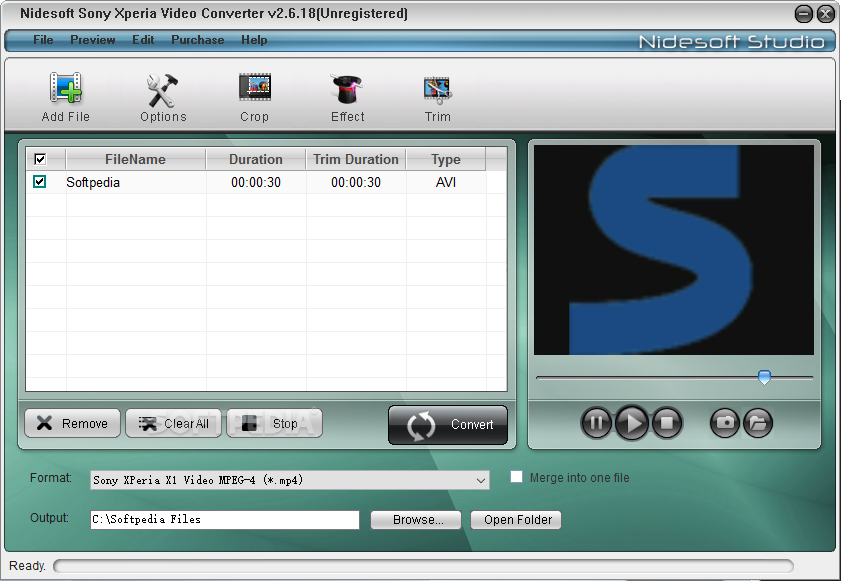Enable Merge into one file
Screen dimensions: 841x581
click(516, 477)
